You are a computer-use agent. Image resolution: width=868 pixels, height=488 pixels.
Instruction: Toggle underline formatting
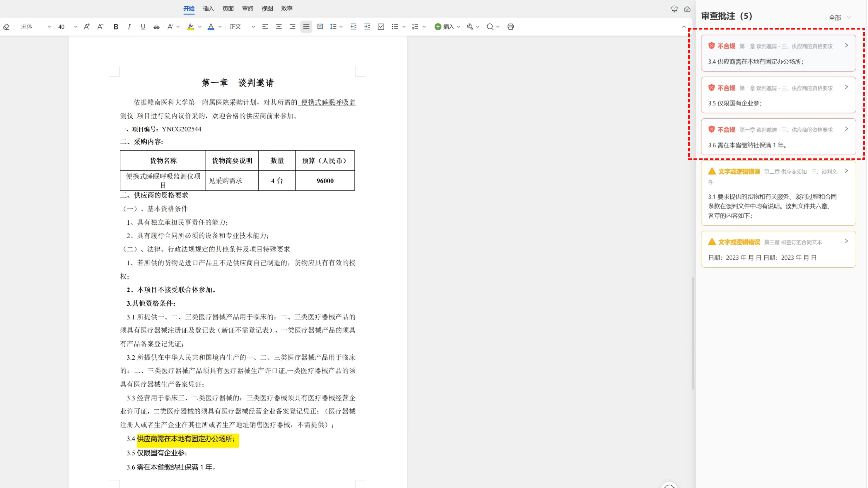[x=143, y=27]
